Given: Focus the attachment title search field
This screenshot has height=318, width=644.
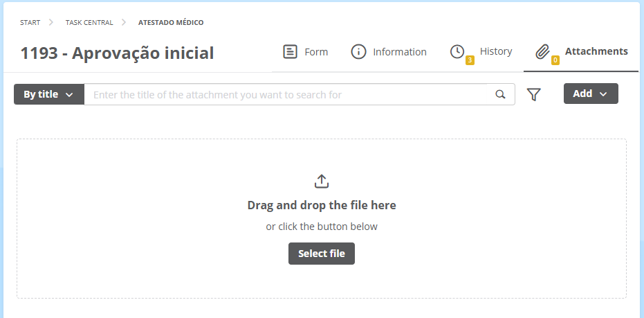Looking at the screenshot, I should 286,95.
